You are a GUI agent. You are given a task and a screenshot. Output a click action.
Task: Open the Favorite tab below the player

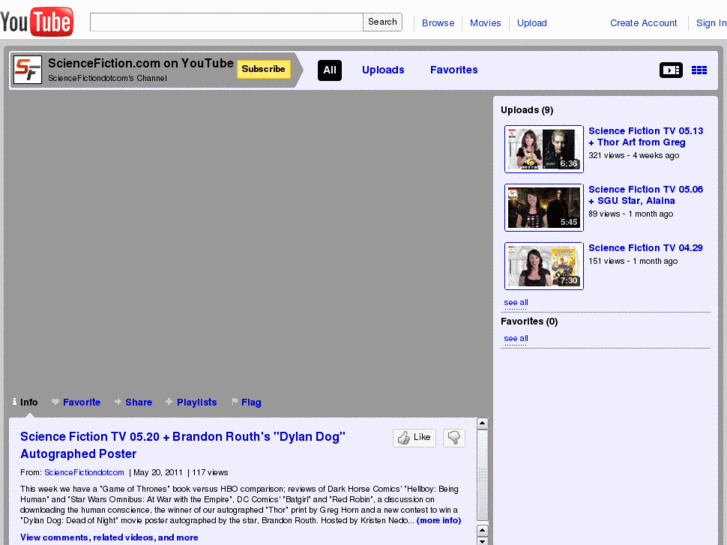82,402
